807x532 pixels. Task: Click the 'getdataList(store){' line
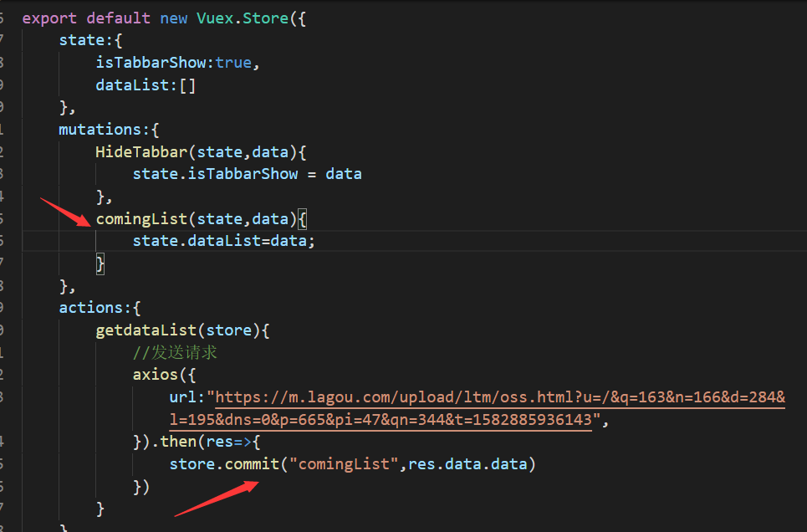(182, 330)
